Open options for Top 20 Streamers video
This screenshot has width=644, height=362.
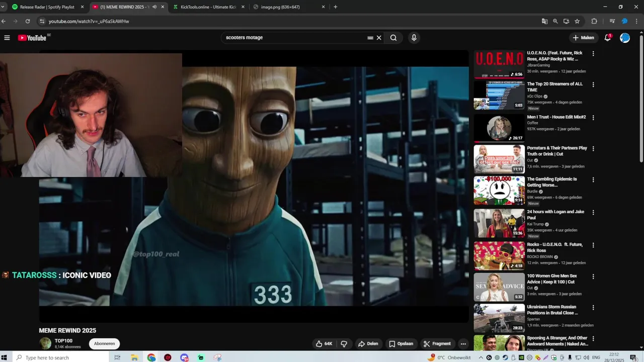click(593, 85)
